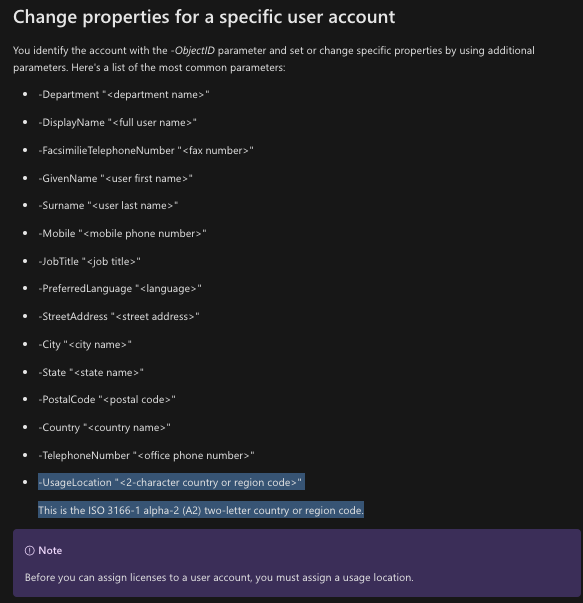This screenshot has height=603, width=583.
Task: Select the -PostalCode list item
Action: [107, 400]
